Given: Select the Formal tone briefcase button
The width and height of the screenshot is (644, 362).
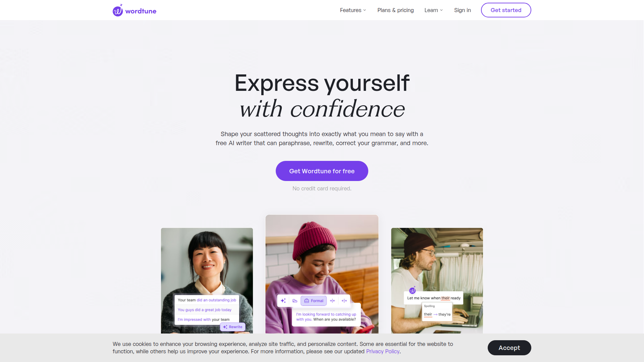Looking at the screenshot, I should 314,301.
